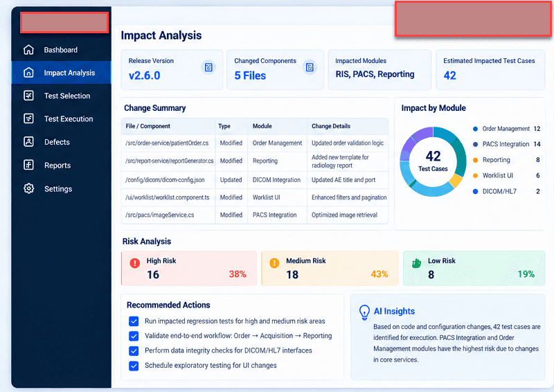Click the Recommended Actions heading
Viewport: 554px width, 392px height.
(x=168, y=305)
